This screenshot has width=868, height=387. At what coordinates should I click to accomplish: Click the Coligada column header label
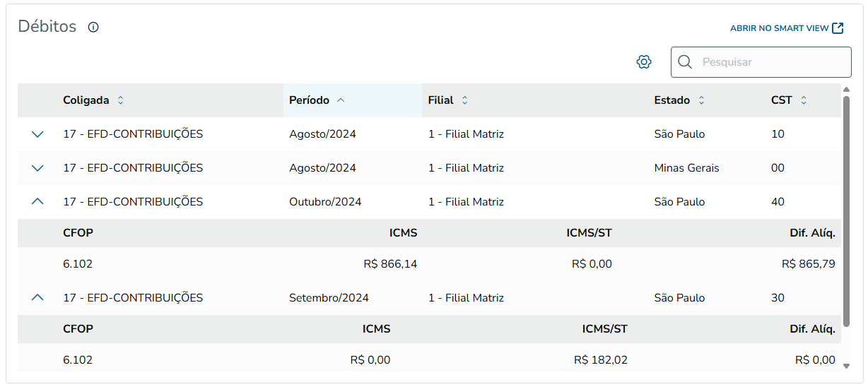pyautogui.click(x=86, y=100)
